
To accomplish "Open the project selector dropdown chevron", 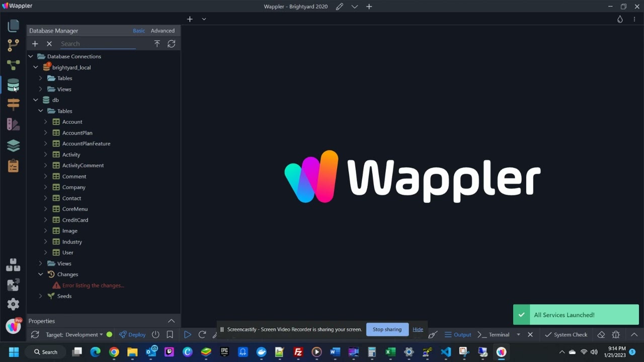I will coord(355,7).
